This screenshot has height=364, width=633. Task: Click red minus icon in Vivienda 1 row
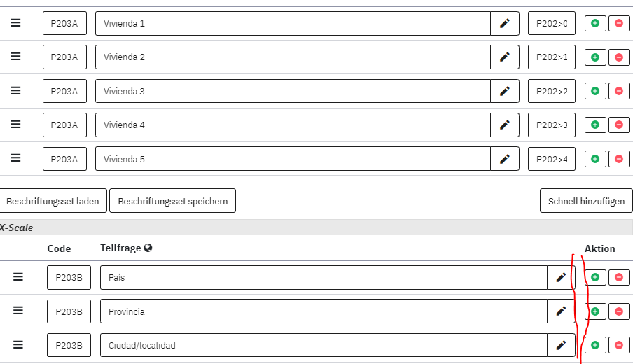click(x=619, y=23)
